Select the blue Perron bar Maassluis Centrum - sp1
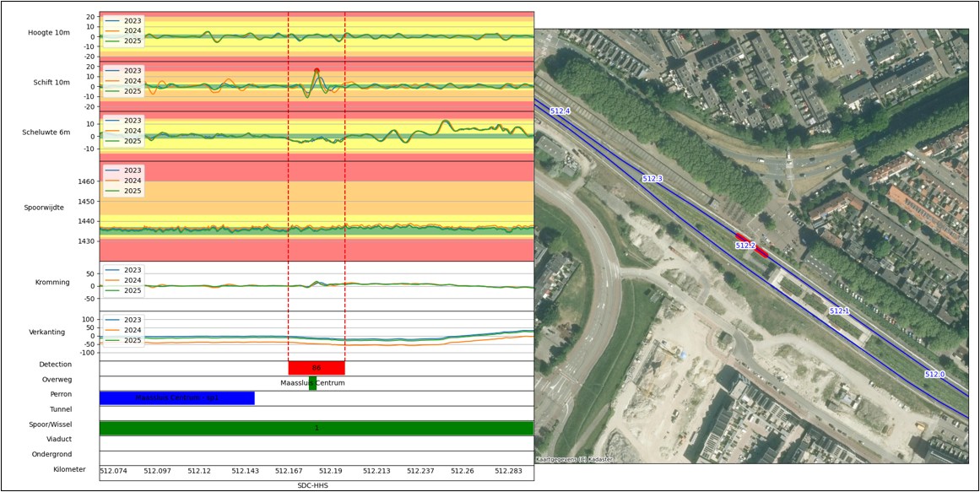 click(x=177, y=397)
